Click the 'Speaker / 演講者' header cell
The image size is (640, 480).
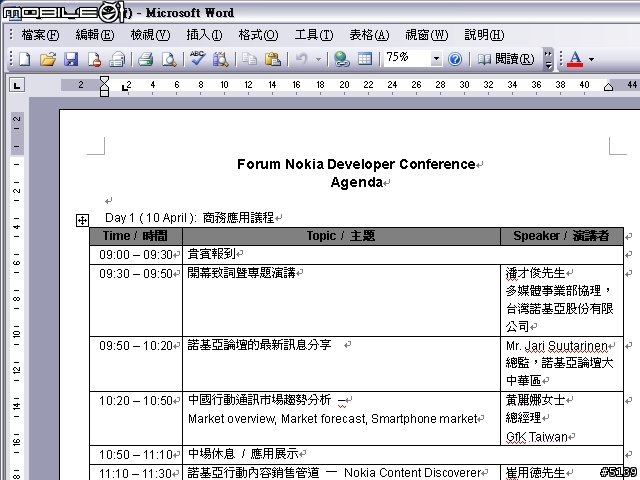point(562,236)
